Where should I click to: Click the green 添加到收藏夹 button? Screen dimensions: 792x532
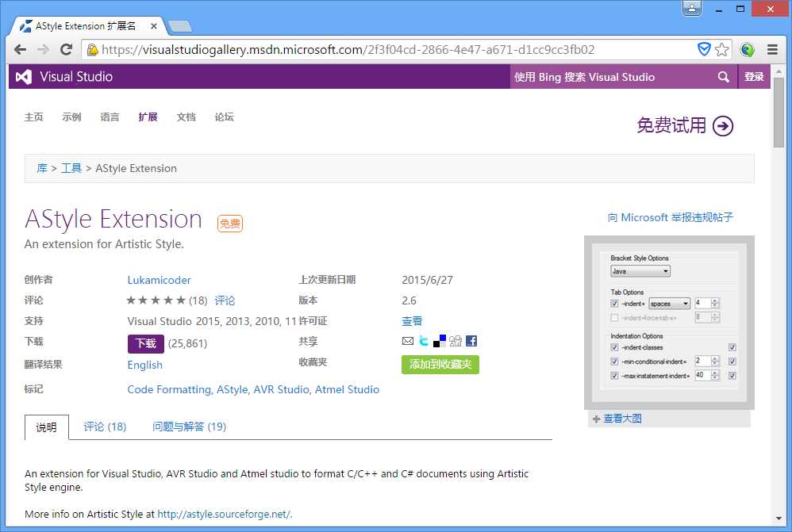pos(440,365)
